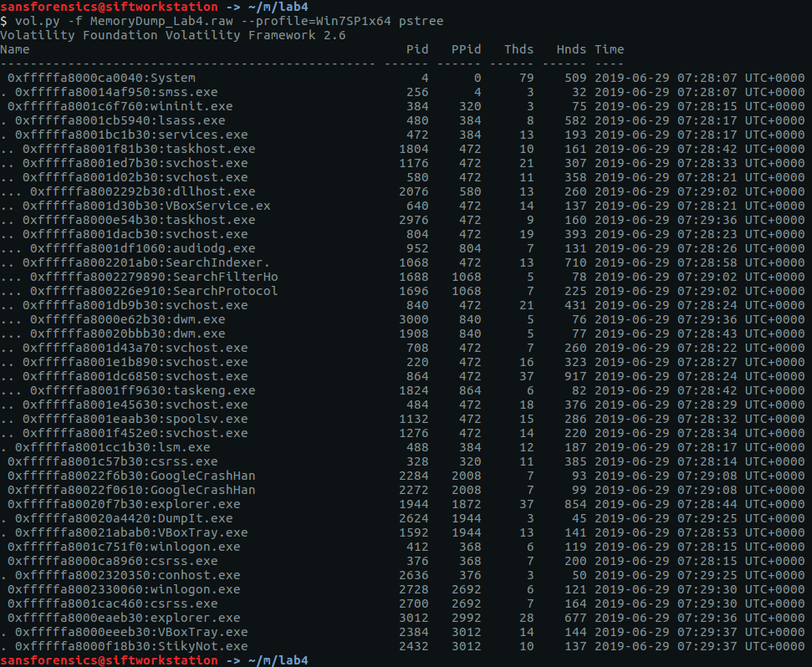Click the 'Time' column header
812x667 pixels.
click(609, 49)
